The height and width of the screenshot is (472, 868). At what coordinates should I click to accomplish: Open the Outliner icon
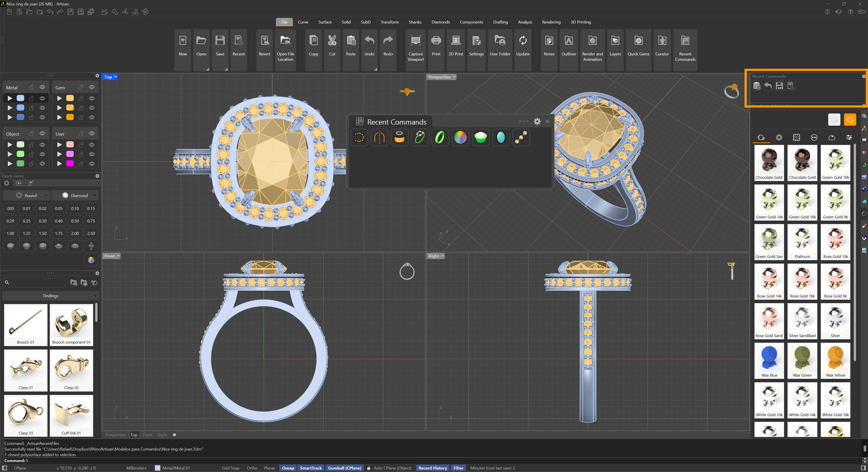click(569, 41)
